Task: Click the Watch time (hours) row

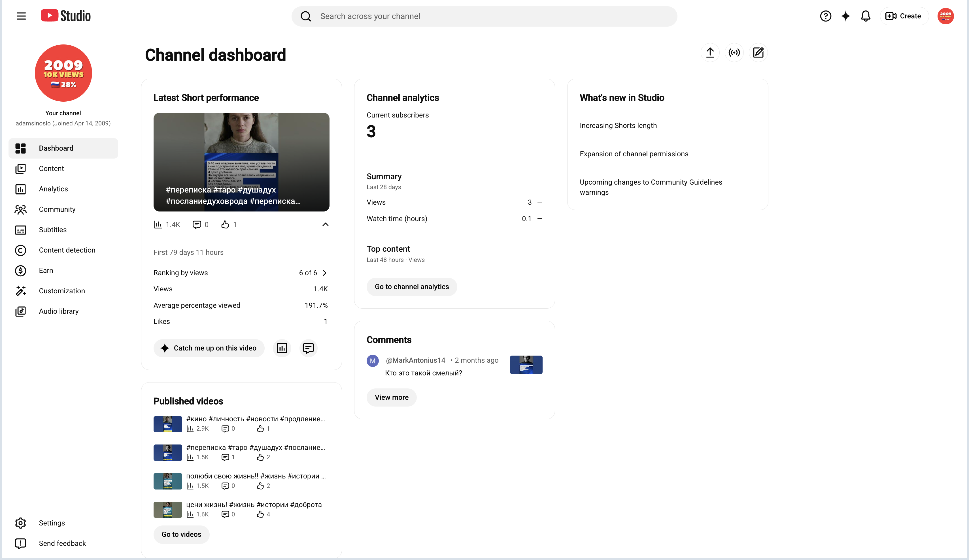Action: coord(454,219)
